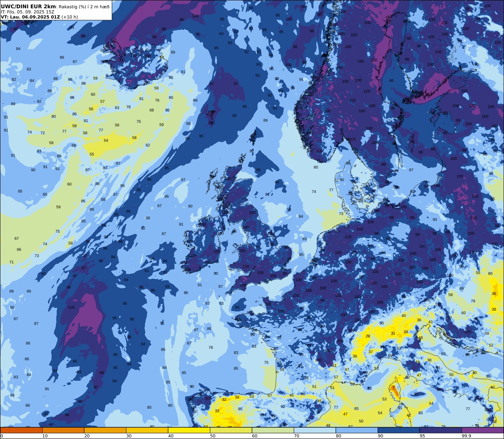504x439 pixels.
Task: Click the pale blue 70–80 legend swatch
Action: tap(315, 430)
